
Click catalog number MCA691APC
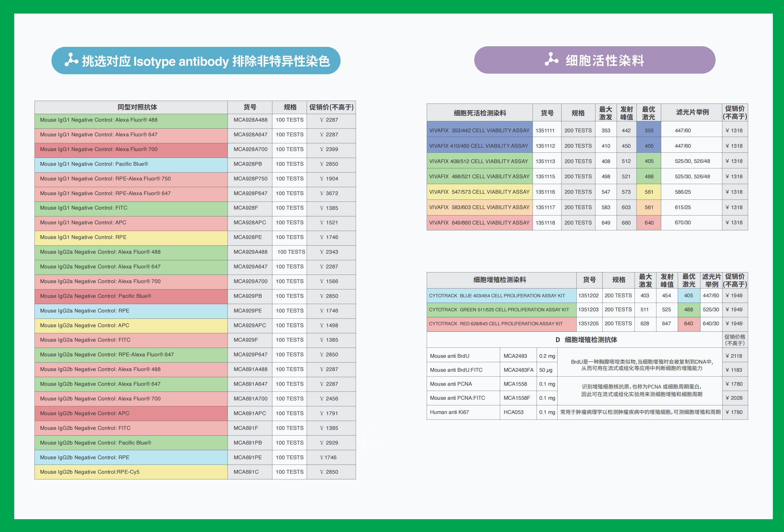[250, 413]
